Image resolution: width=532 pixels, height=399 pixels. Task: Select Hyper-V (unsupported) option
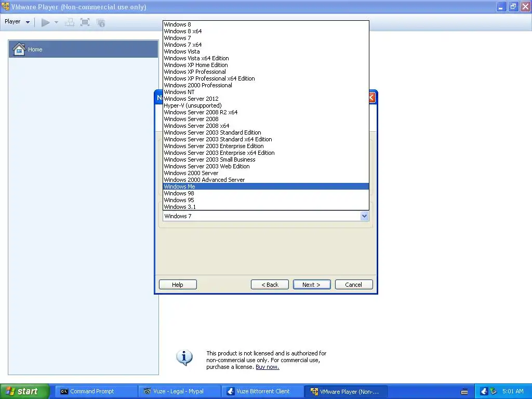pos(266,105)
